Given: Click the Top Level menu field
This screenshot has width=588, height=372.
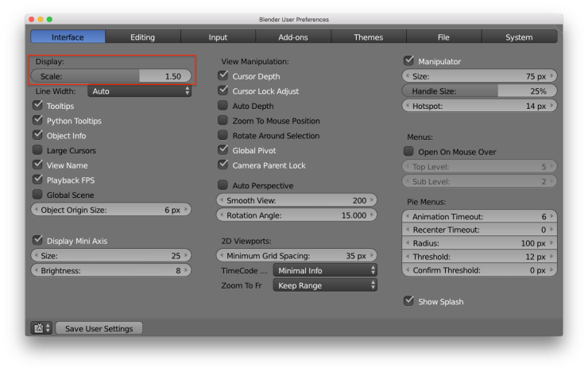Looking at the screenshot, I should click(479, 166).
